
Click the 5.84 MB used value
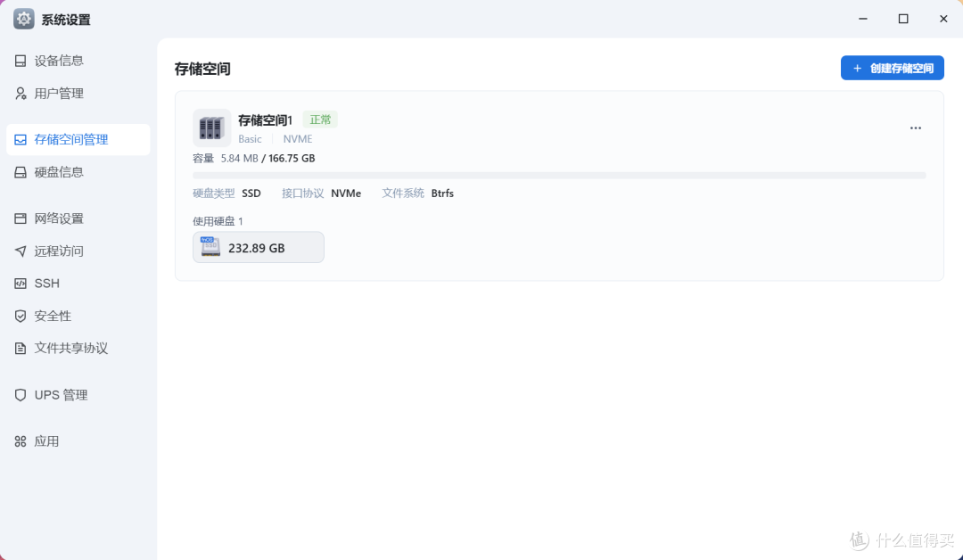(x=240, y=159)
